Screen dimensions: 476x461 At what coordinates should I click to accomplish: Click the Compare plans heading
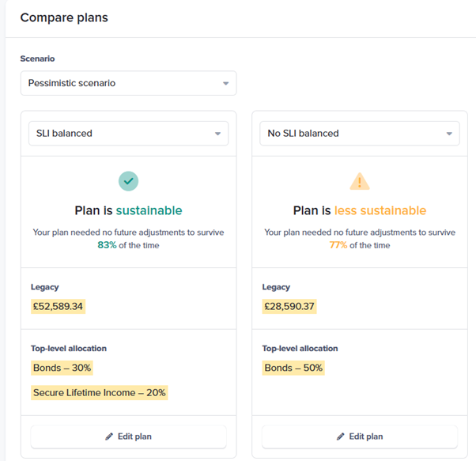pyautogui.click(x=64, y=17)
